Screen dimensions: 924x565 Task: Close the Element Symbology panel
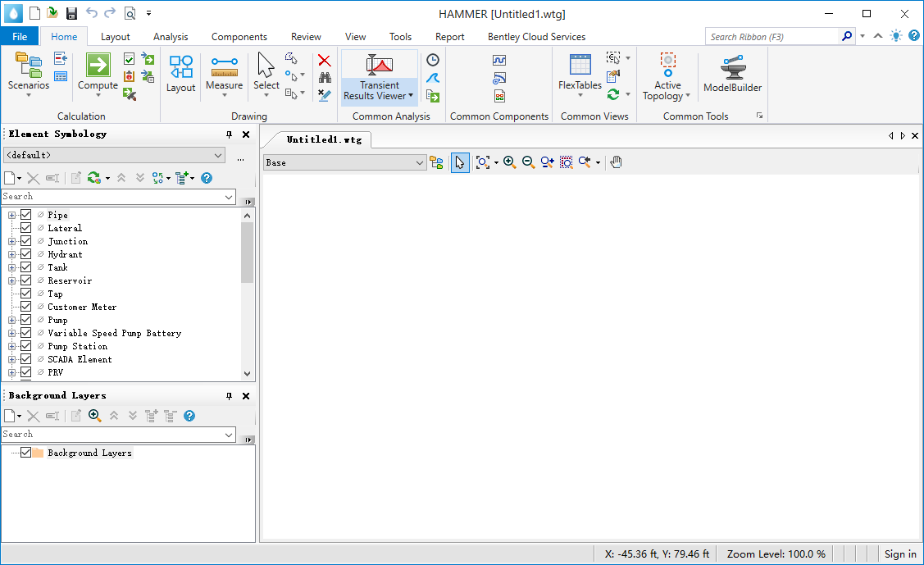[x=246, y=134]
